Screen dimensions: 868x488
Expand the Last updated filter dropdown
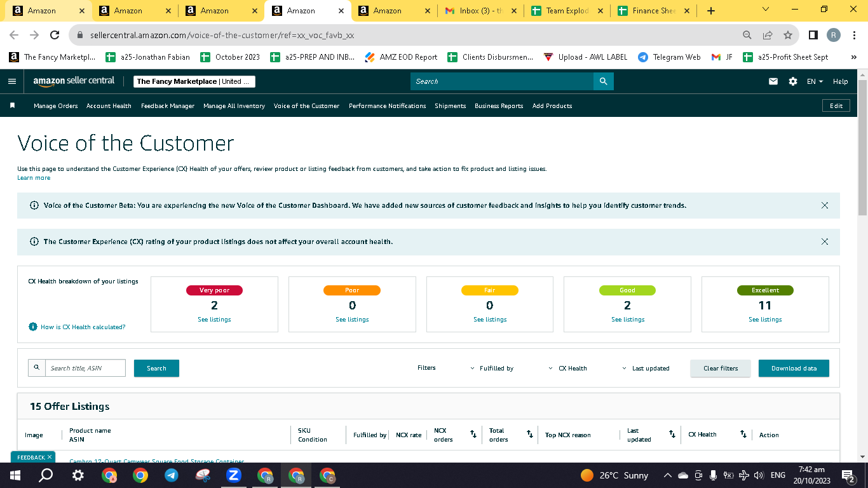point(646,368)
